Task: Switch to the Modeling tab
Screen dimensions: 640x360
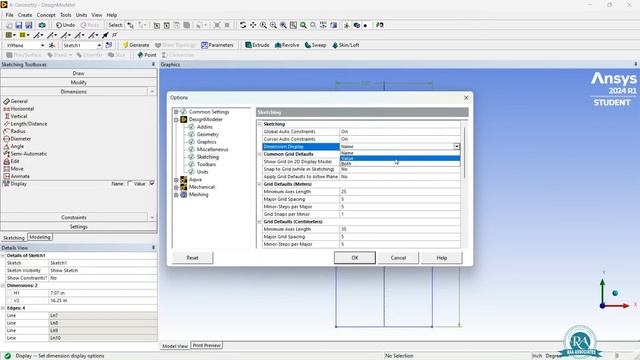Action: 40,237
